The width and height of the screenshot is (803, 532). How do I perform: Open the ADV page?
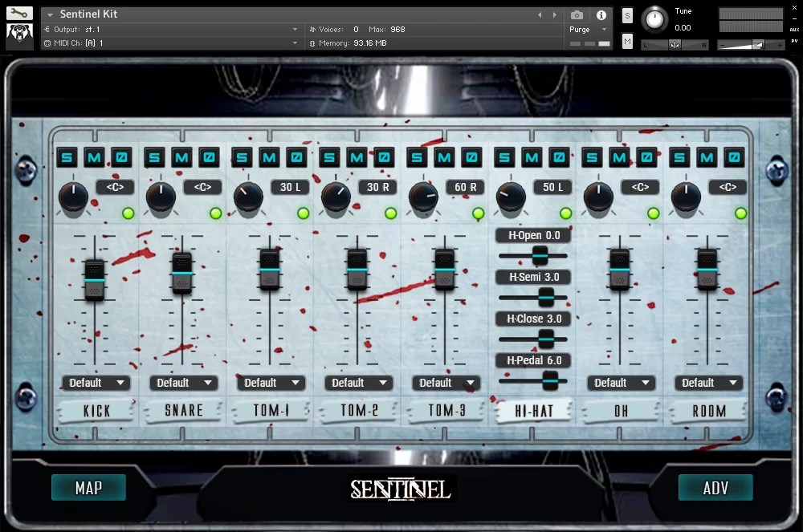point(715,487)
